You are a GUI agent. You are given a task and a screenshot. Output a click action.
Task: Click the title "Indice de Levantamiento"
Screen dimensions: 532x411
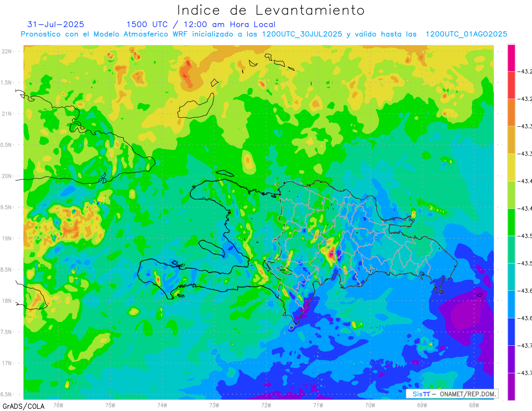coord(271,10)
